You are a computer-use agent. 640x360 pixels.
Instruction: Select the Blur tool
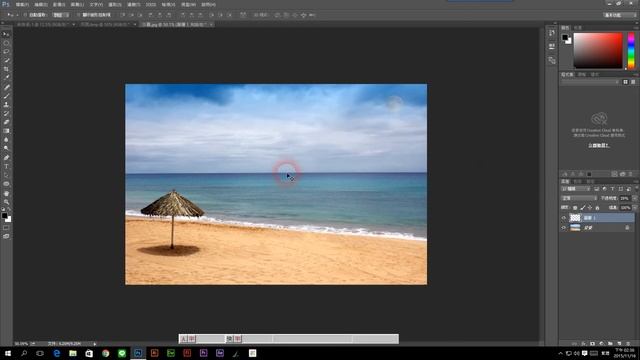click(x=6, y=140)
